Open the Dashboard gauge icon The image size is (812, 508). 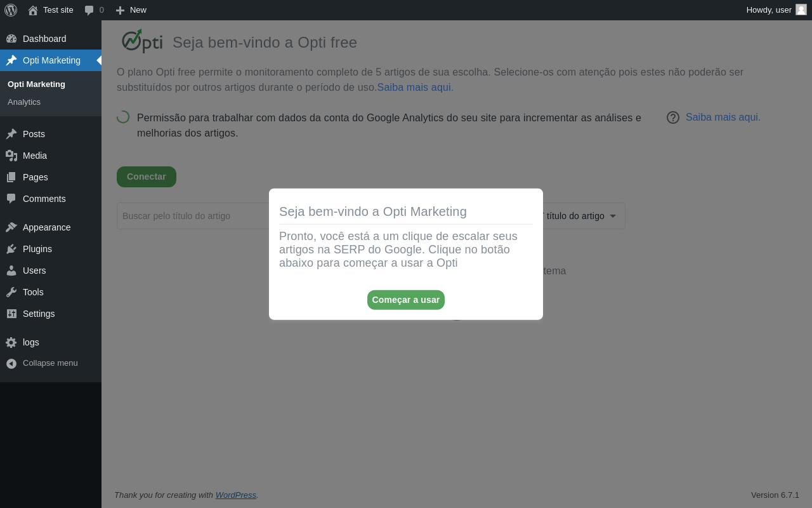pos(11,39)
